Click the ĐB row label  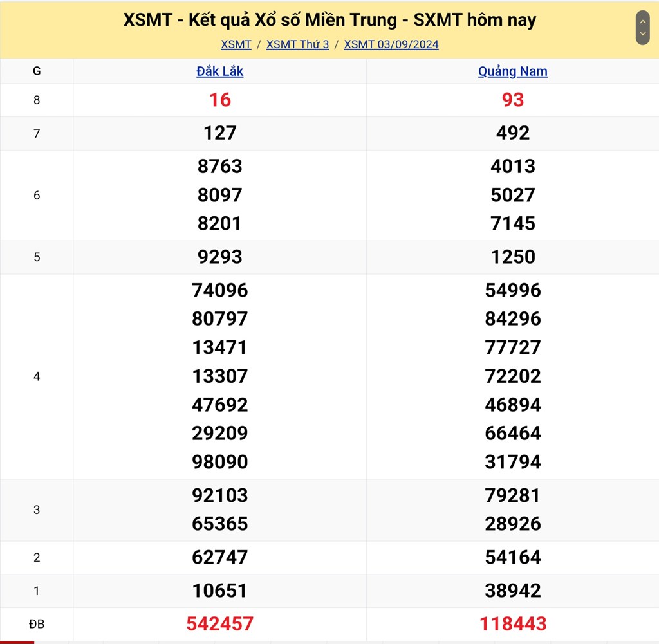37,624
